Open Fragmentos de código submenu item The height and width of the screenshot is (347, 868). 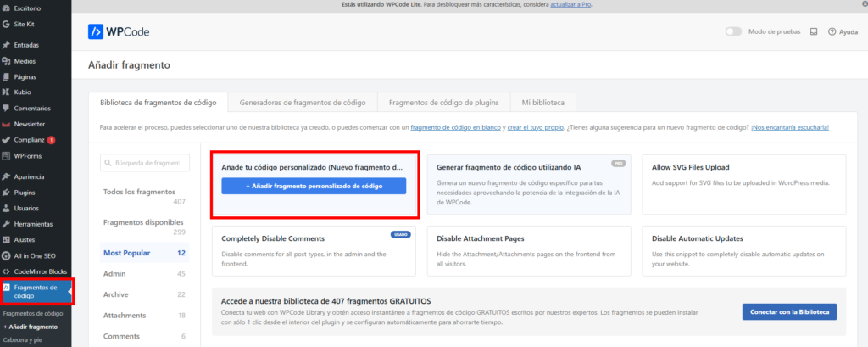(33, 314)
